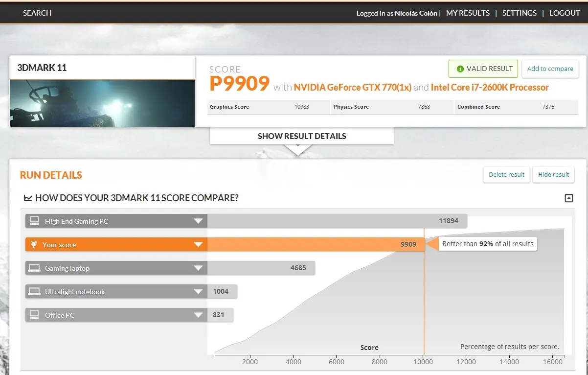Screen dimensions: 588x375
Task: Click the Delete result button
Action: click(x=506, y=174)
